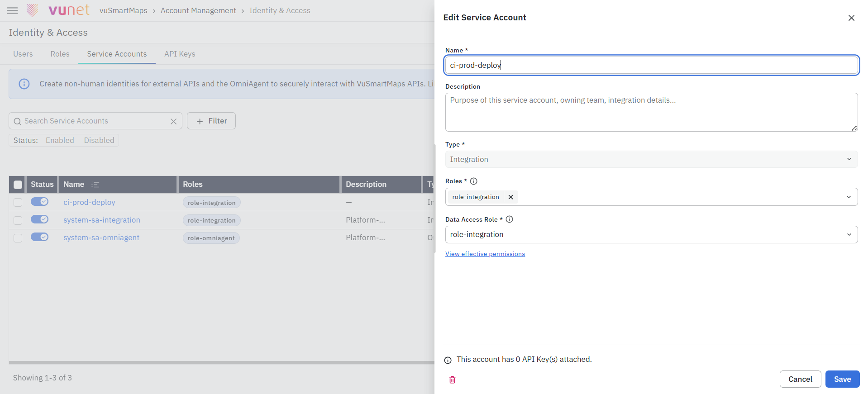868x394 pixels.
Task: Click the Name input field
Action: pos(651,65)
